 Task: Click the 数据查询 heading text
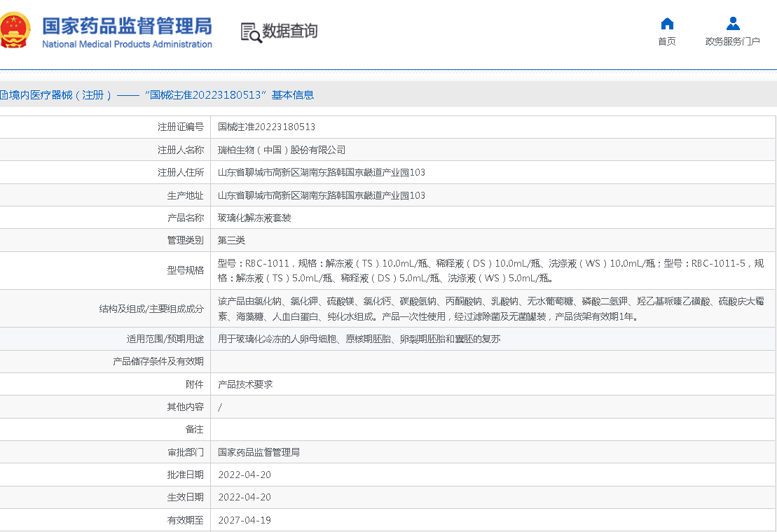tap(290, 31)
